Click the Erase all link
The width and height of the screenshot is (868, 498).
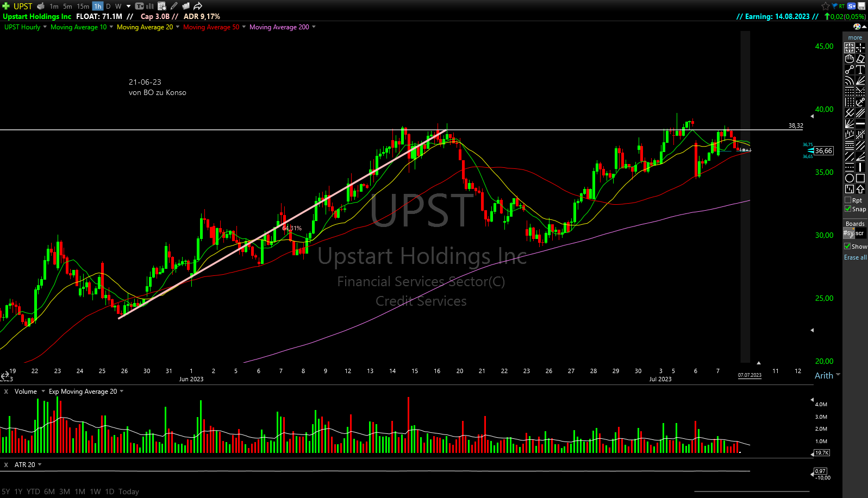pyautogui.click(x=855, y=257)
